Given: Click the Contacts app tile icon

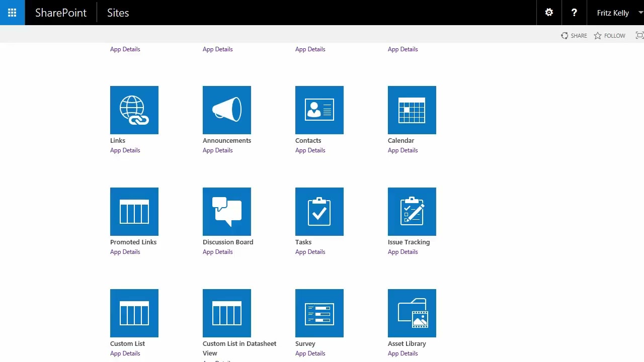Looking at the screenshot, I should pos(319,110).
